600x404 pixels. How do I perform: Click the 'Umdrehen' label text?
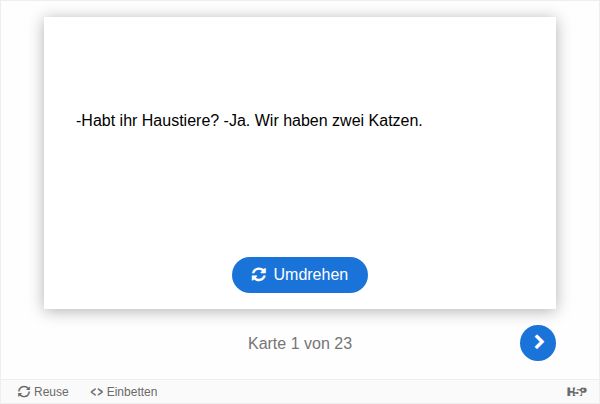click(311, 275)
